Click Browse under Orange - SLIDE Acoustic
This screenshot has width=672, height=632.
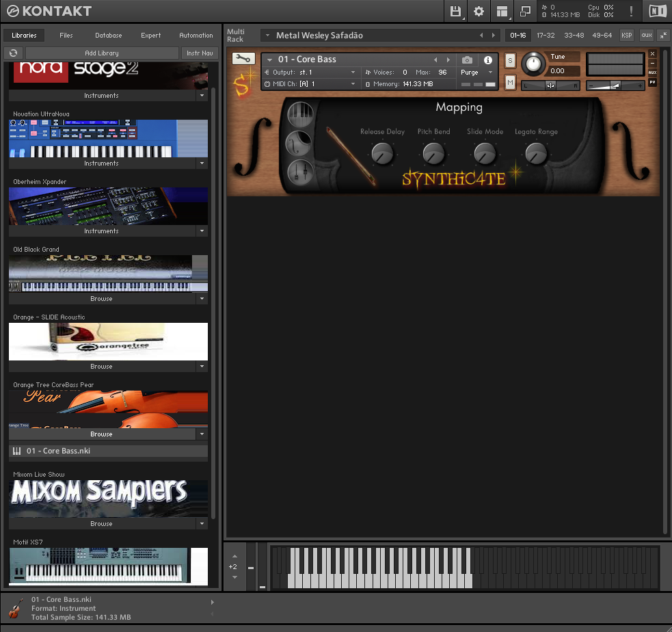[x=102, y=366]
